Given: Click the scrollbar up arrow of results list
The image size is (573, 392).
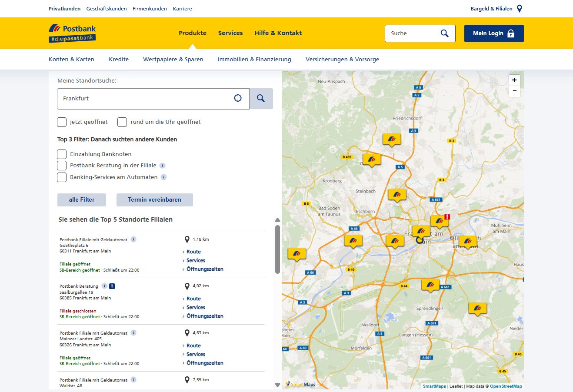Looking at the screenshot, I should coord(277,220).
